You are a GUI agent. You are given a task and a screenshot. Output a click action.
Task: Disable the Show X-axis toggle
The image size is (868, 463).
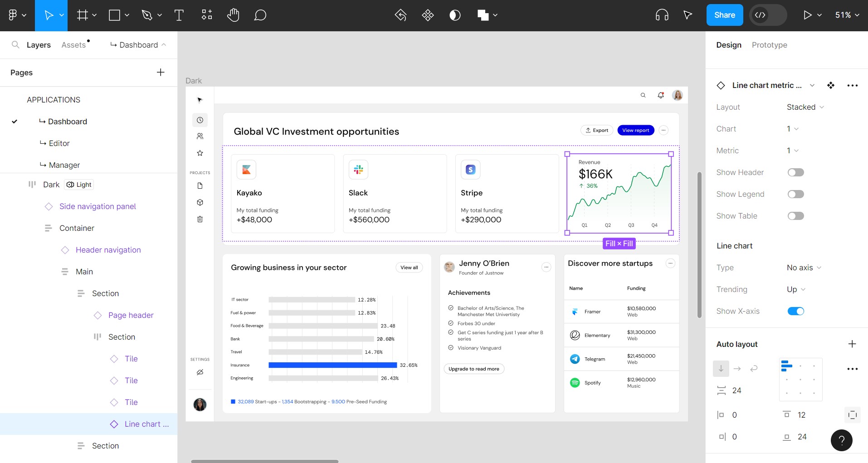coord(796,311)
